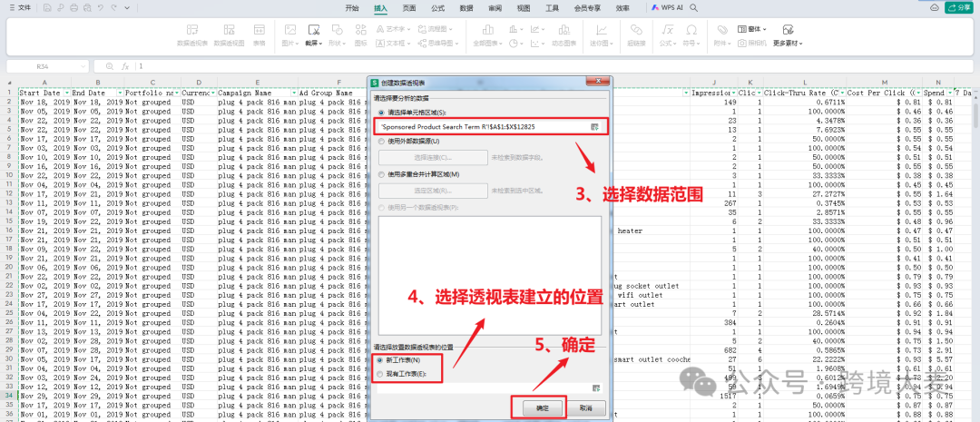Click the 数据透视表 icon in the ribbon

coord(192,29)
